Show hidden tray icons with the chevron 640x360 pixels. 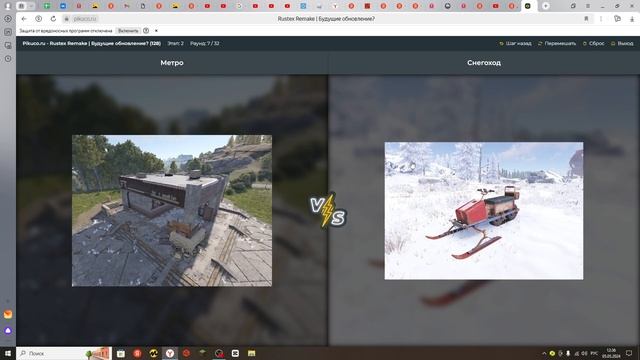click(544, 353)
